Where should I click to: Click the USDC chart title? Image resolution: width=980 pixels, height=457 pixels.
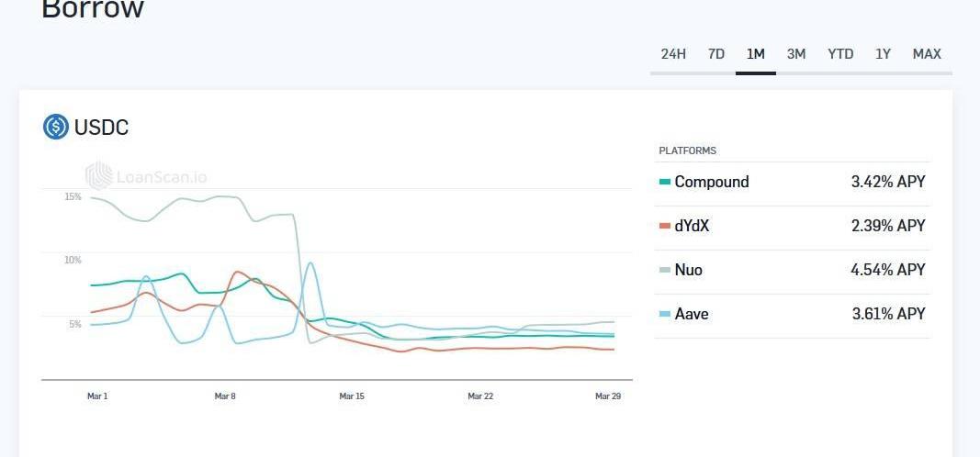point(101,128)
